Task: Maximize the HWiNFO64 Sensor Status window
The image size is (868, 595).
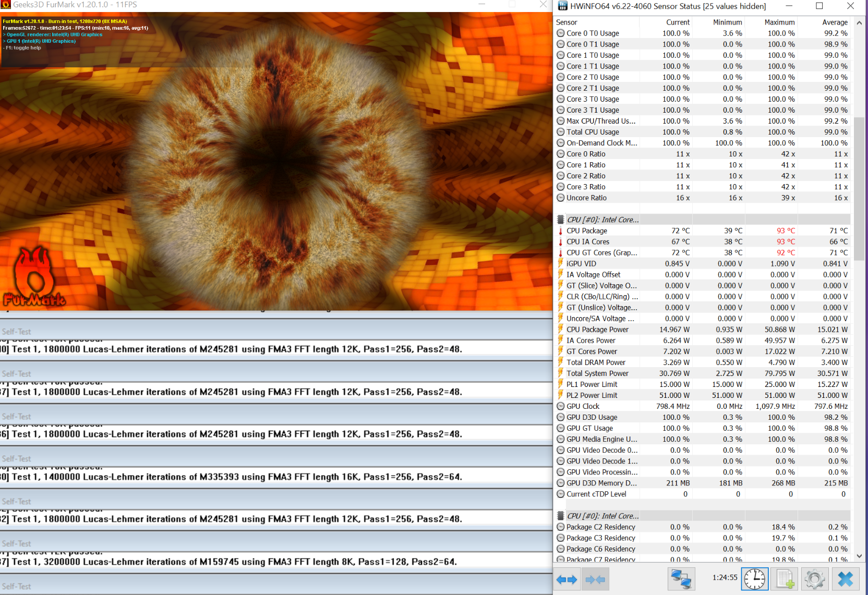Action: tap(819, 6)
